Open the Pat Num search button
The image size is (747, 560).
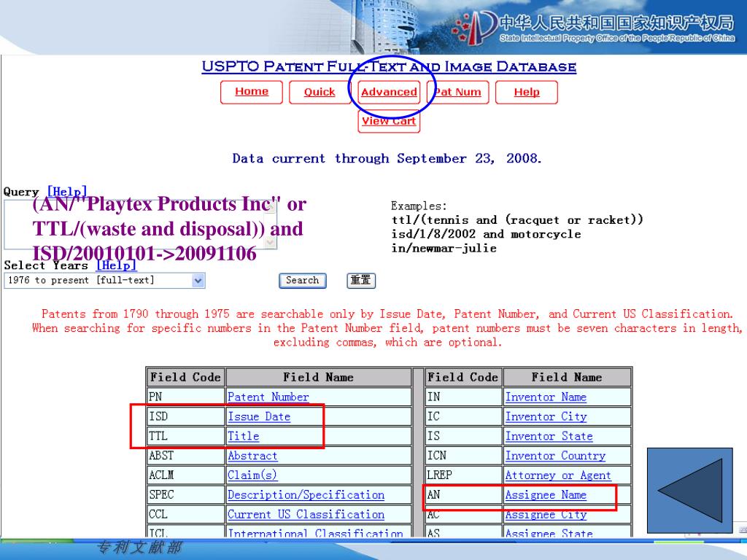point(458,92)
